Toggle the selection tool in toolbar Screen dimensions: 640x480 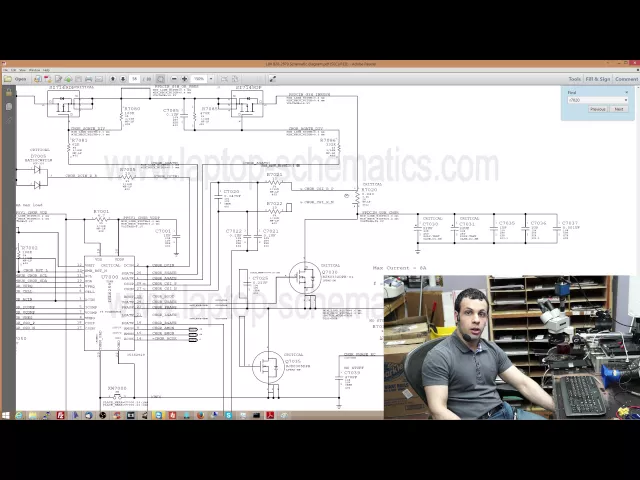[x=160, y=79]
